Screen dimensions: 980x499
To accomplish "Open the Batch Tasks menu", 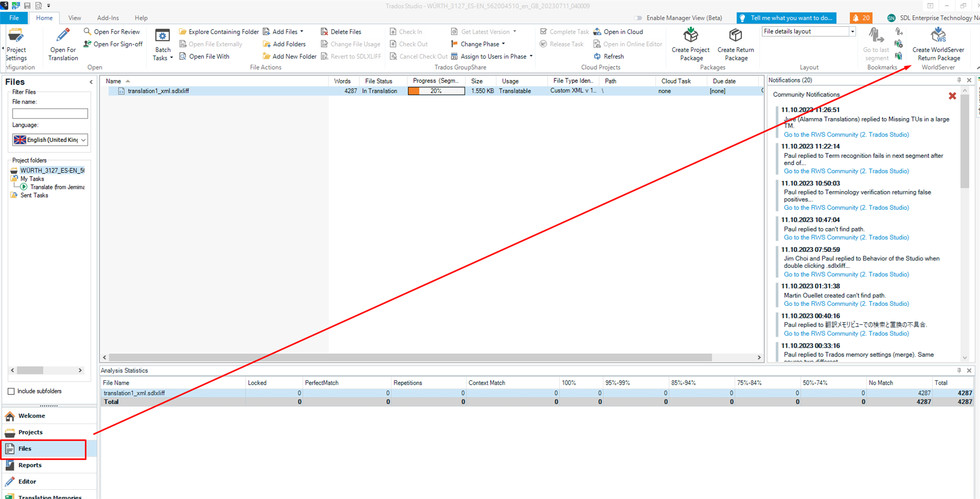I will (162, 45).
